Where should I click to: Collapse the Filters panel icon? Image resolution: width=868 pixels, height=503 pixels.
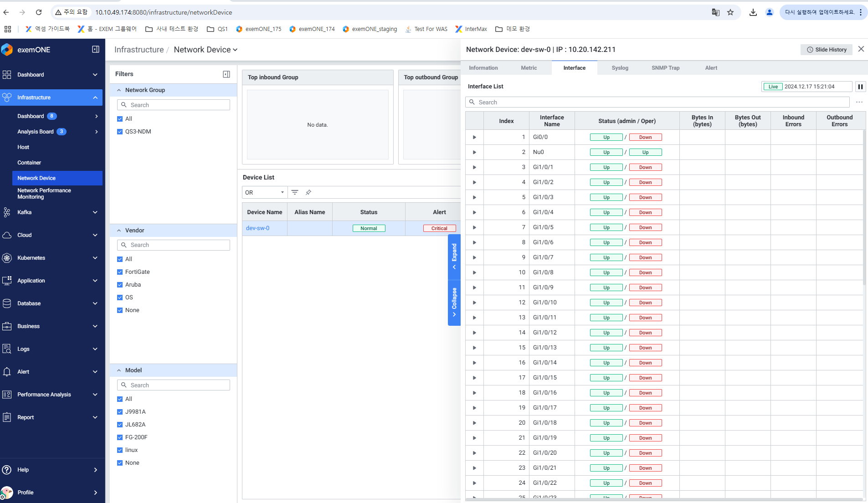pyautogui.click(x=226, y=74)
